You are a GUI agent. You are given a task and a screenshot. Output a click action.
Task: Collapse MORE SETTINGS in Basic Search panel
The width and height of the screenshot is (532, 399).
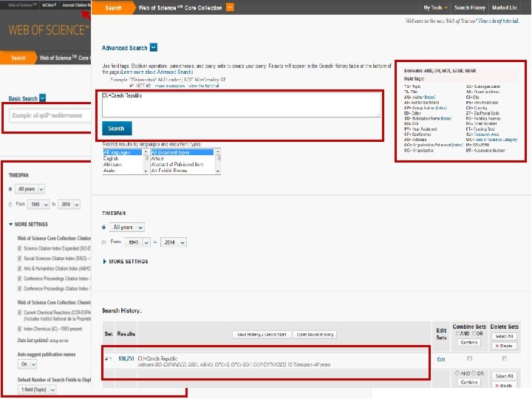click(x=28, y=225)
